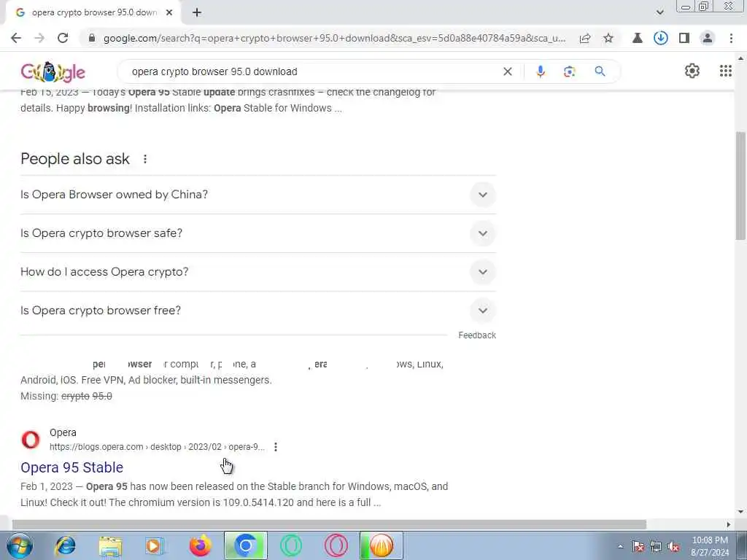Go to Google home via logo
Screen dimensions: 747x560
tap(53, 72)
